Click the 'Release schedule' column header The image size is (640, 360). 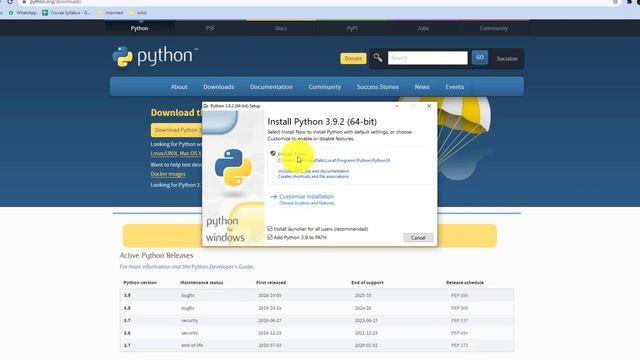tap(465, 282)
